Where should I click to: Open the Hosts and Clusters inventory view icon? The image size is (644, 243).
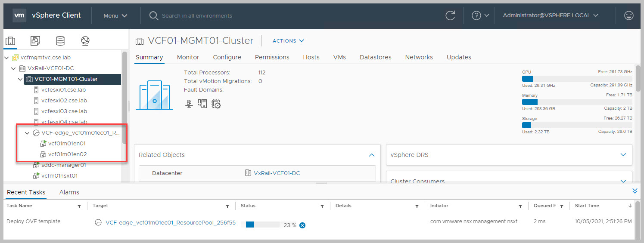(x=10, y=41)
